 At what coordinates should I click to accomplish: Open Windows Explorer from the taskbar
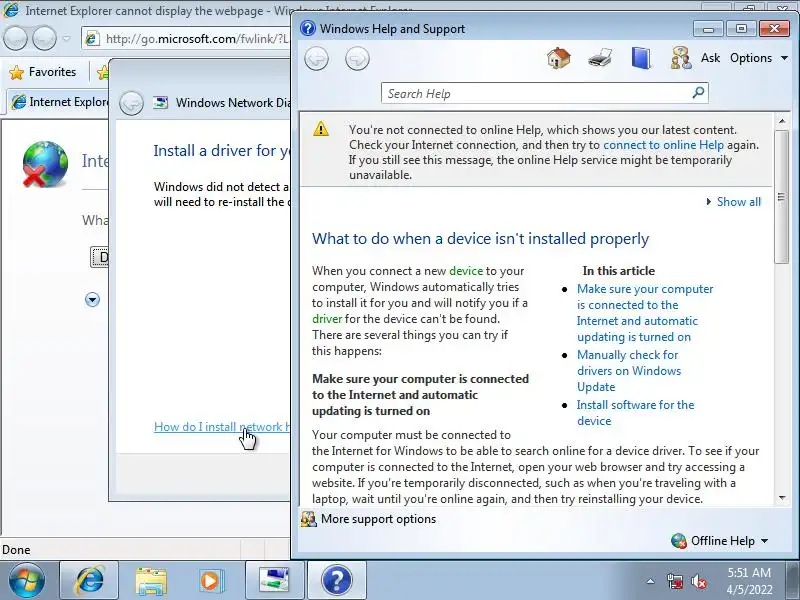(151, 580)
